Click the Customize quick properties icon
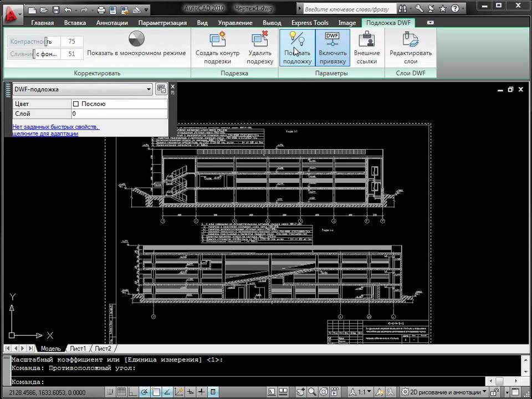This screenshot has height=399, width=532. coord(161,89)
